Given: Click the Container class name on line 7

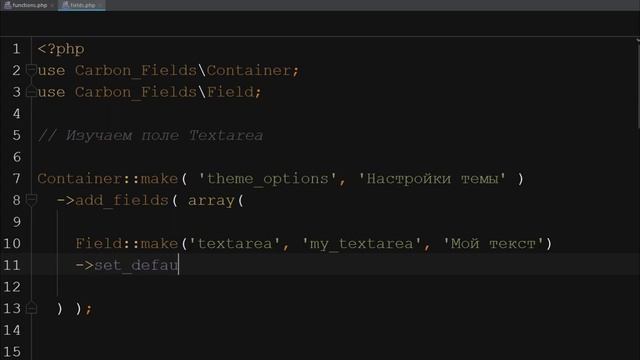Looking at the screenshot, I should pos(80,179).
